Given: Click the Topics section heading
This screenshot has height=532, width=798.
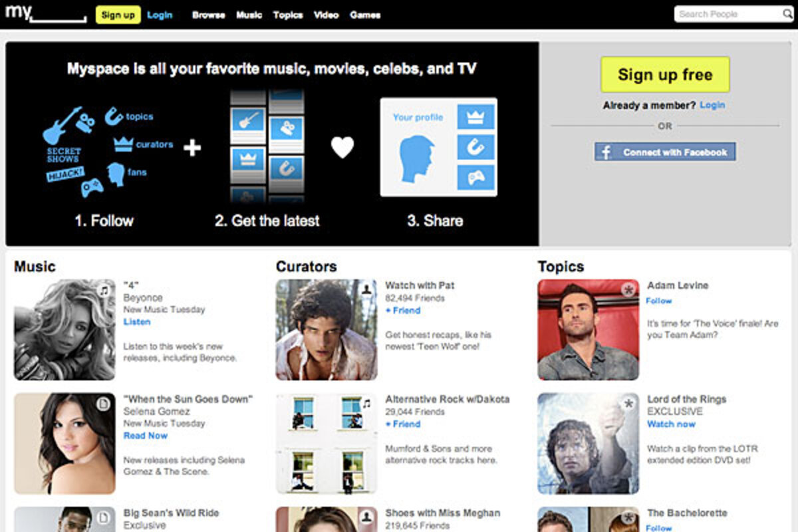Looking at the screenshot, I should (561, 267).
